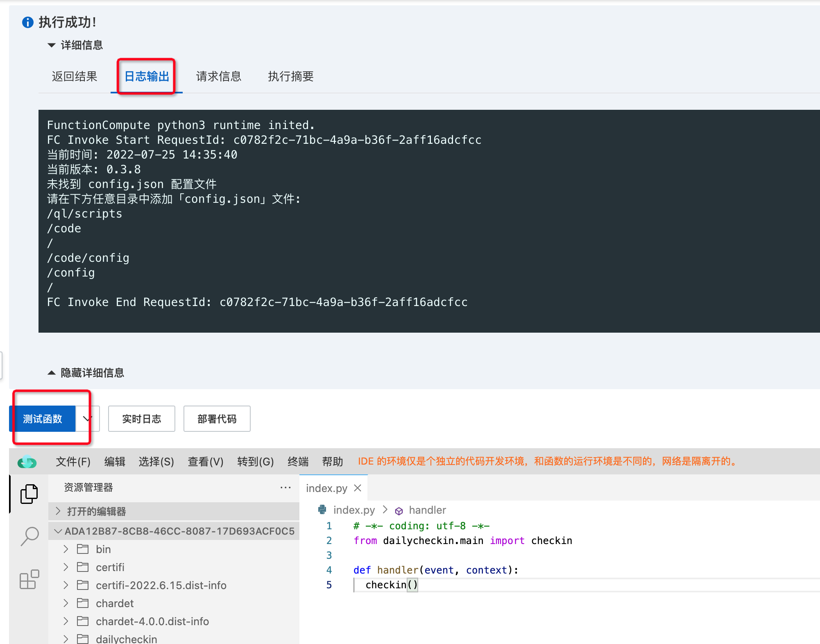Click the import statement on line 2

pos(462,540)
